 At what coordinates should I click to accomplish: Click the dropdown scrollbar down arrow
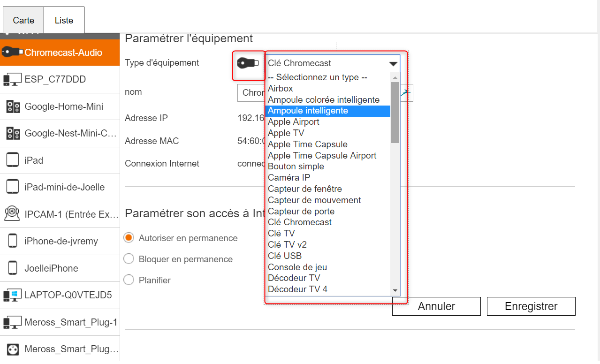(395, 290)
